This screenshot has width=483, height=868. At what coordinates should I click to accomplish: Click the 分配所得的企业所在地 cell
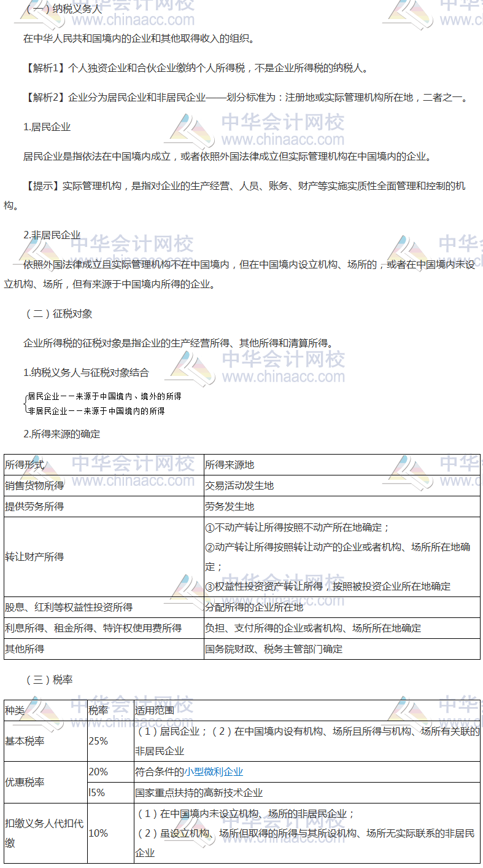(x=254, y=608)
